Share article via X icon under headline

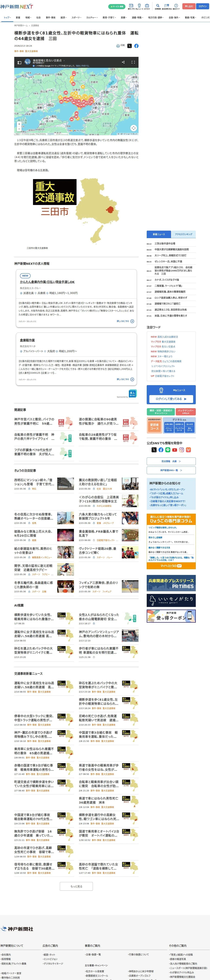pyautogui.click(x=129, y=46)
